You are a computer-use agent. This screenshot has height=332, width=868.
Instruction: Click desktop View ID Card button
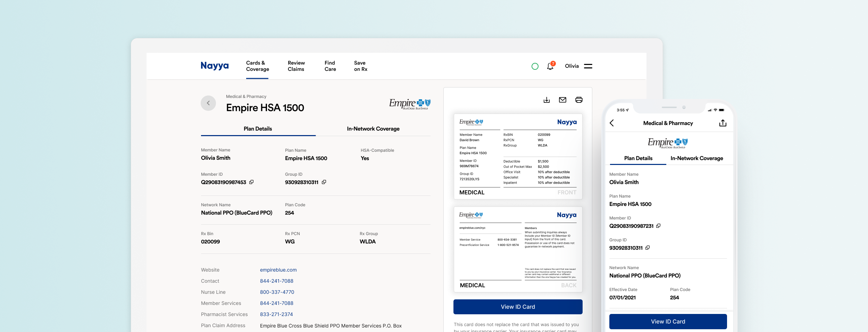click(x=518, y=307)
